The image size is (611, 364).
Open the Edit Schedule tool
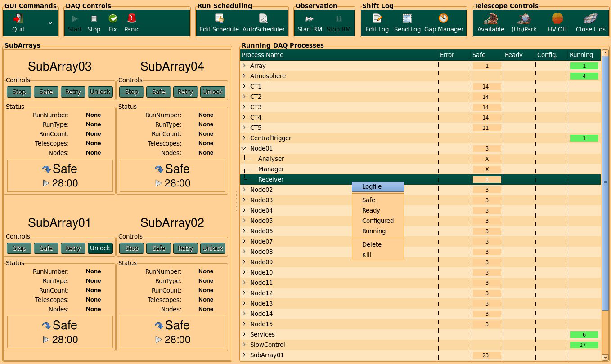coord(219,18)
